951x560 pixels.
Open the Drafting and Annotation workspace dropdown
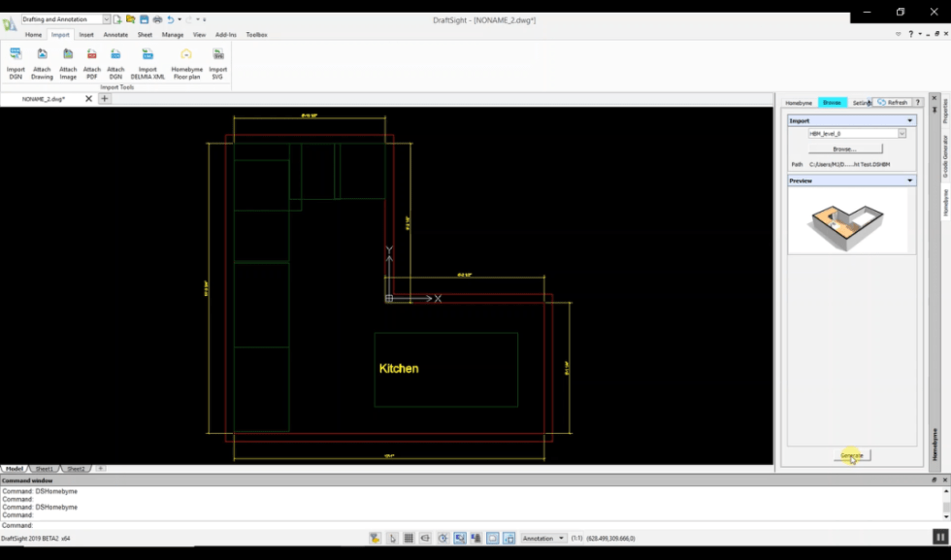107,19
